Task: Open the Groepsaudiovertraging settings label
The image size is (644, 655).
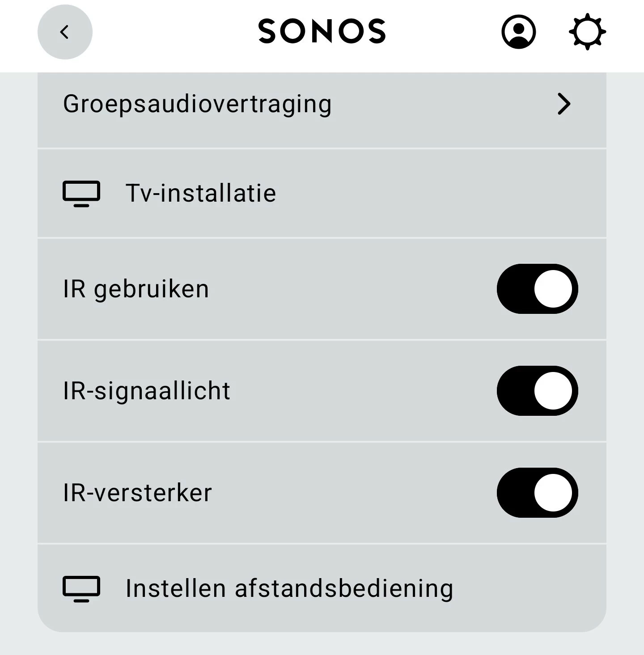Action: (x=197, y=104)
